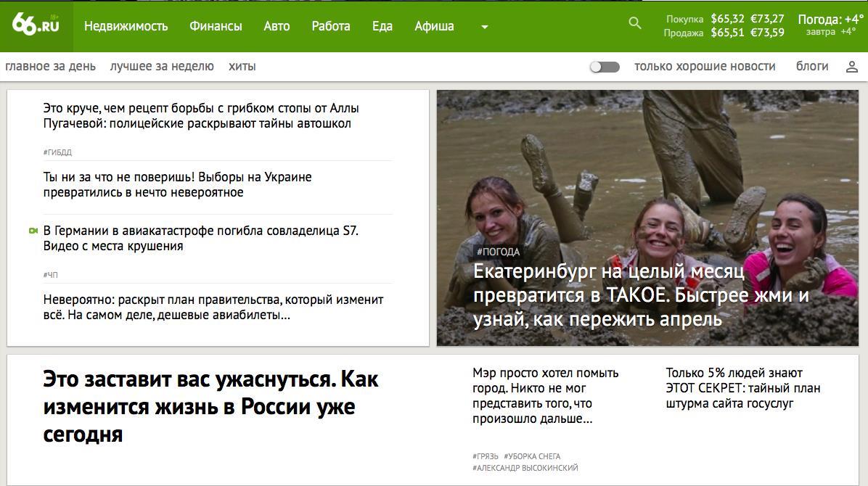The image size is (868, 486).
Task: Open the Недвижимость menu item
Action: [x=126, y=26]
